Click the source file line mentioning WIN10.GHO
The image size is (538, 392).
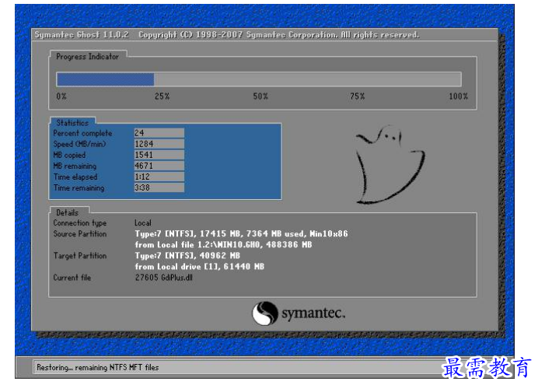coord(223,245)
